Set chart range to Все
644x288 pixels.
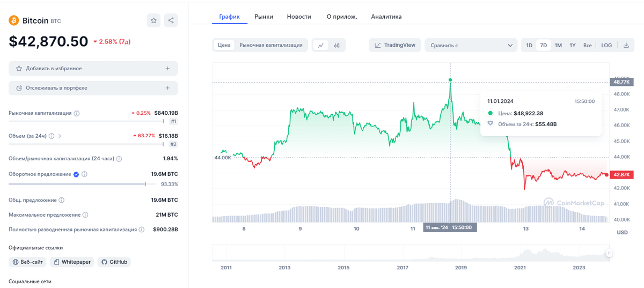588,46
